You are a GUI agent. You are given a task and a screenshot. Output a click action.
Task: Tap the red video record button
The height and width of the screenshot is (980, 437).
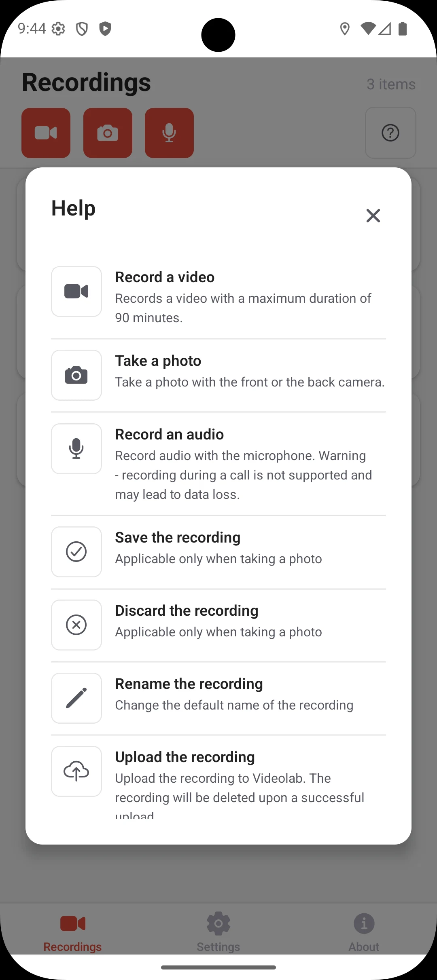(x=46, y=133)
